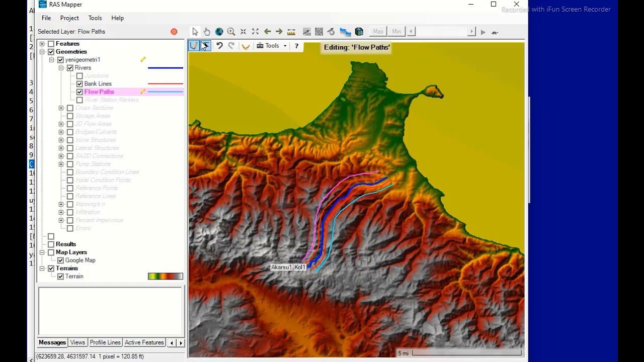Switch to the Profile Lines tab
644x362 pixels.
pyautogui.click(x=105, y=342)
